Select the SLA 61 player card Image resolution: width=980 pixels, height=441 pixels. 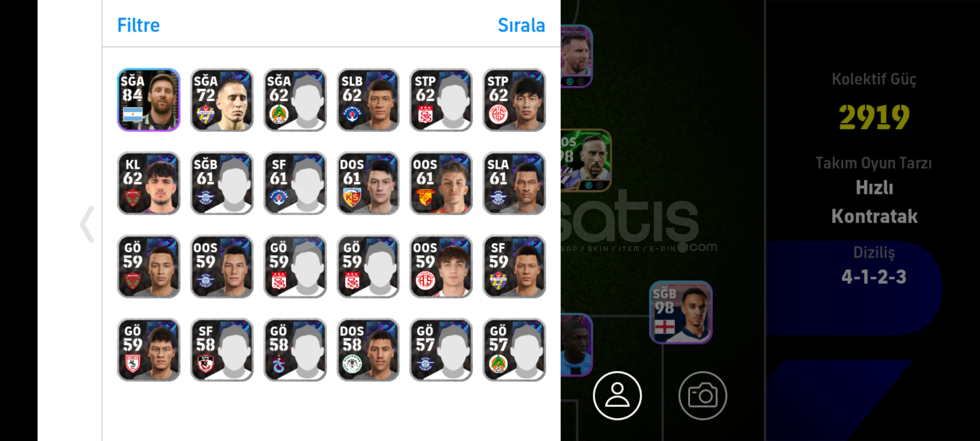click(x=514, y=183)
